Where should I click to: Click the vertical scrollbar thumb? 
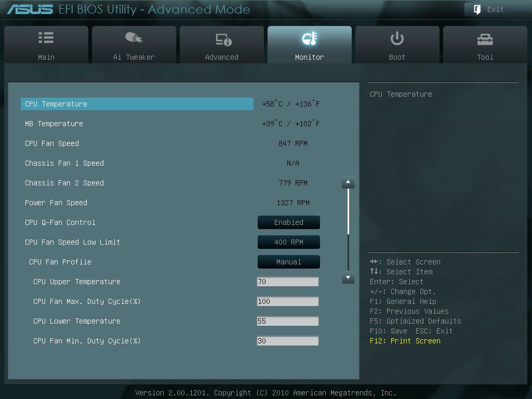348,212
